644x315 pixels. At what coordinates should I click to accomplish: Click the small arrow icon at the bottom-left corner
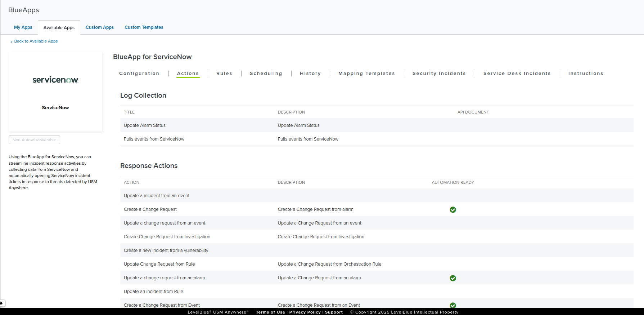pos(2,303)
